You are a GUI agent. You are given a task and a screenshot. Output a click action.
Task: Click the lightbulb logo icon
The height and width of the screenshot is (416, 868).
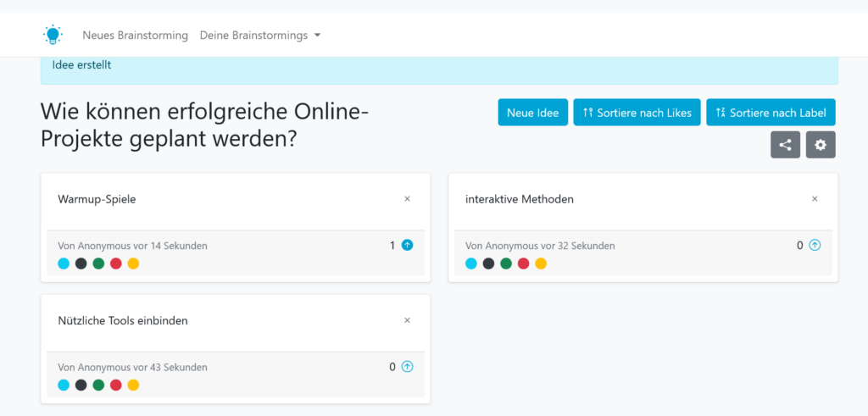53,35
